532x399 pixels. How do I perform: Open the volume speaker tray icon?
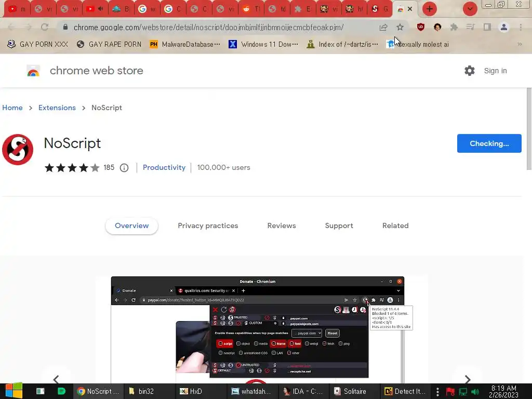475,391
